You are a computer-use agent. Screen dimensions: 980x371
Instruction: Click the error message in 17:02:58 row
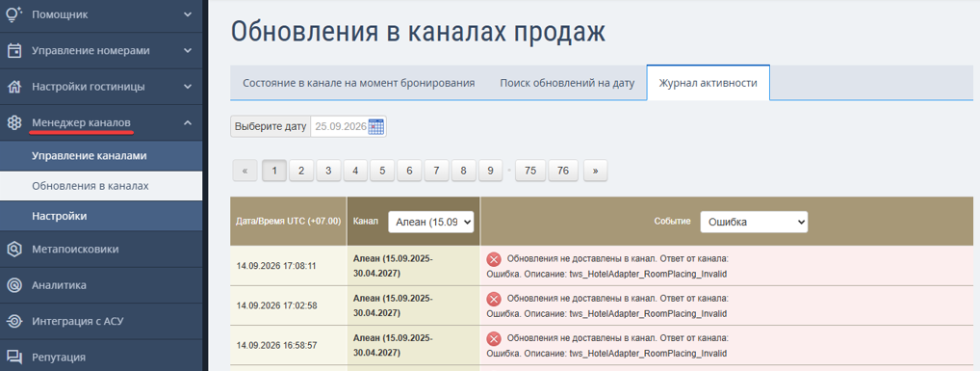607,305
